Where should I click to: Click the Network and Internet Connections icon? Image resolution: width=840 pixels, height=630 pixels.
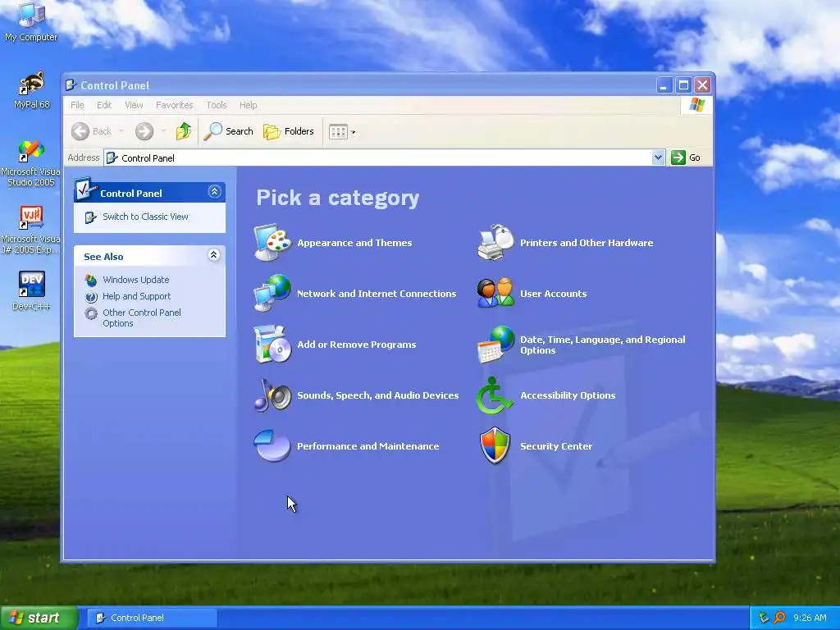(272, 293)
